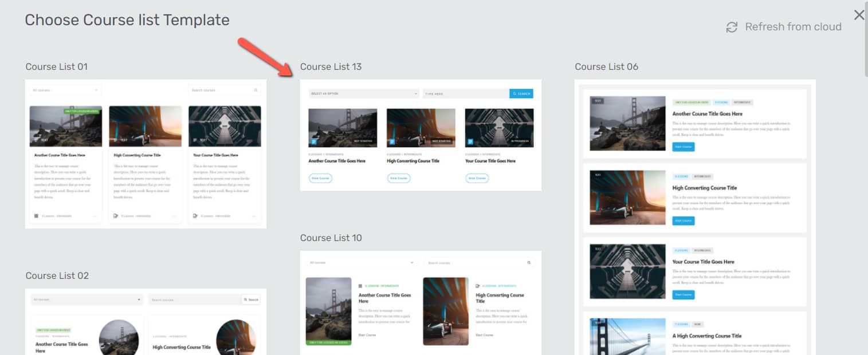Click the 'Course List 06' label

606,66
